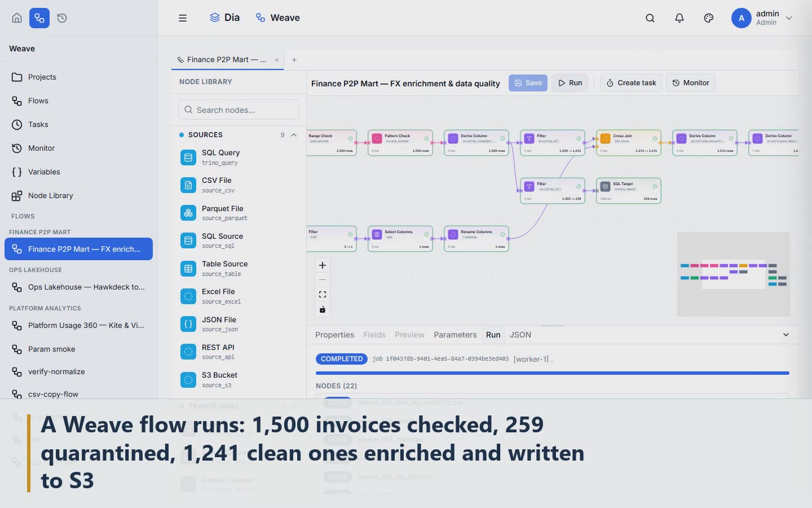Open the global search magnifier icon
The height and width of the screenshot is (508, 812).
pos(650,18)
